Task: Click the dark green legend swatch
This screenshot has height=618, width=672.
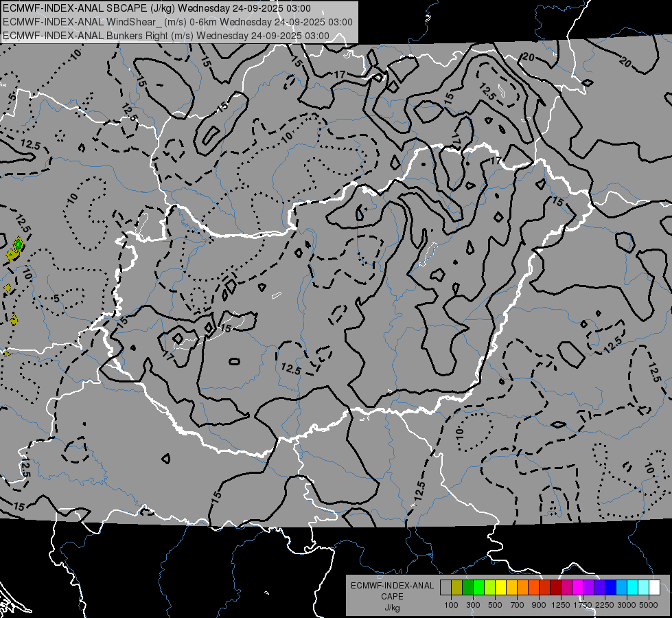Action: [467, 587]
